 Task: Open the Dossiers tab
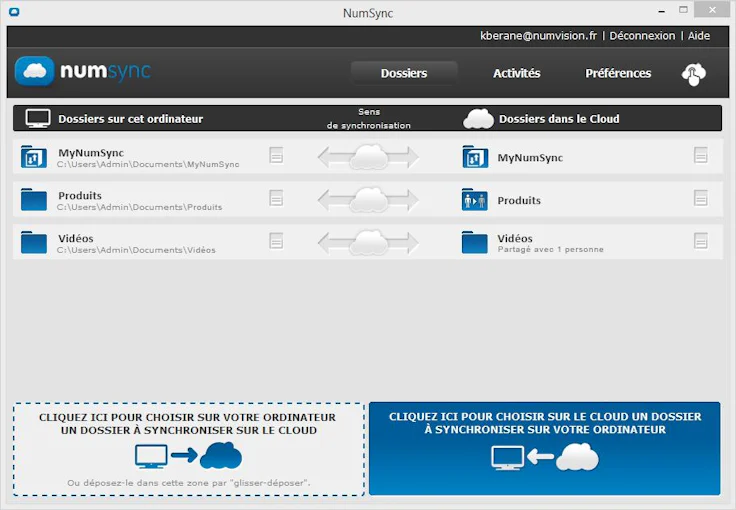pos(404,73)
